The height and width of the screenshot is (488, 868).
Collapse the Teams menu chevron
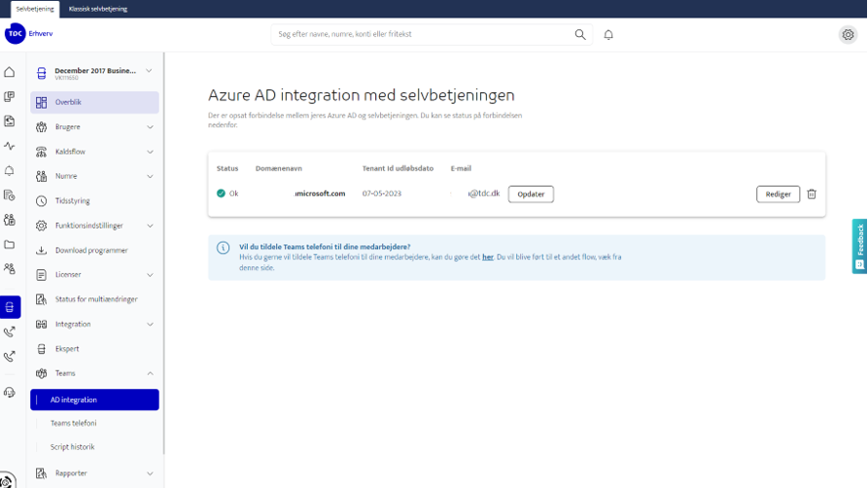(150, 374)
